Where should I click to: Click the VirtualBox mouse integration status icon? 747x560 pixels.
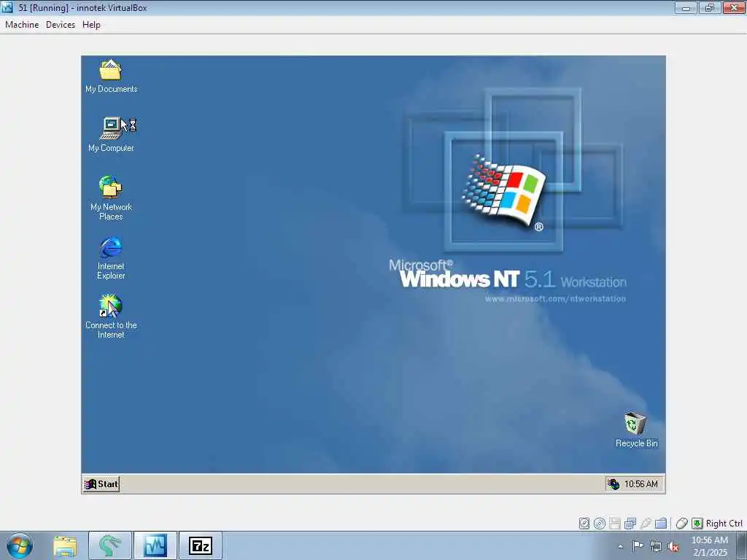tap(682, 524)
